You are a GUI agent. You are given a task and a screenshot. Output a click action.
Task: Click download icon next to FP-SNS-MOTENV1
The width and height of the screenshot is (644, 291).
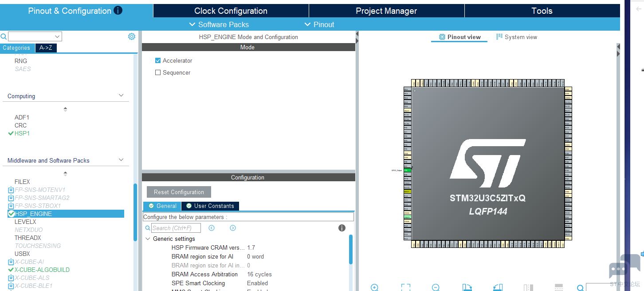point(11,190)
